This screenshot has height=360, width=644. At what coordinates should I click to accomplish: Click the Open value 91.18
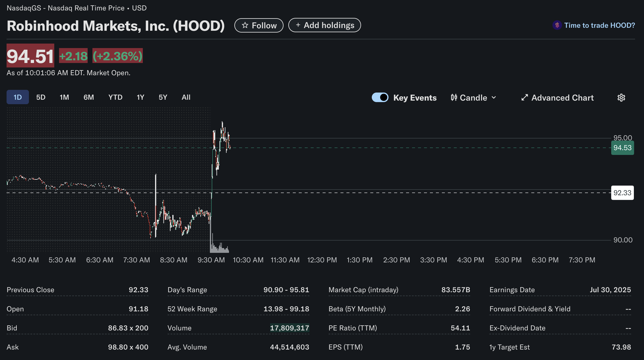click(138, 309)
